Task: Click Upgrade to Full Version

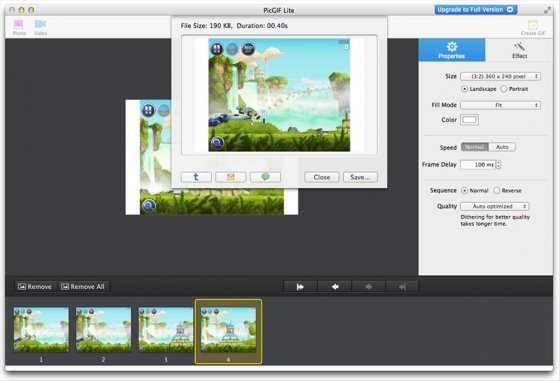Action: [476, 10]
